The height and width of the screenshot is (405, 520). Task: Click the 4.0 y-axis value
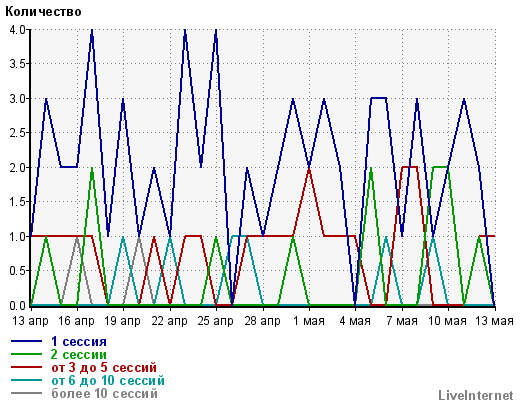[17, 30]
